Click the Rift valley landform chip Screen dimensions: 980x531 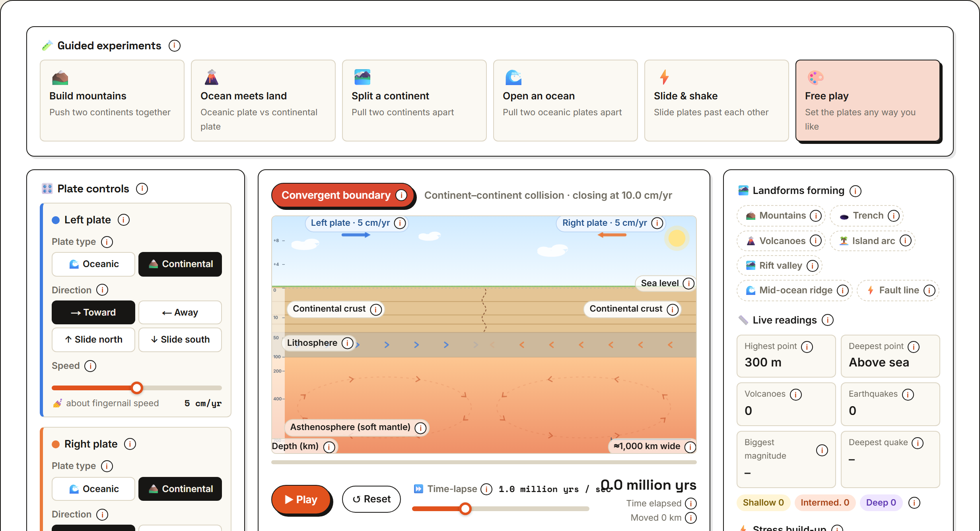pos(780,265)
